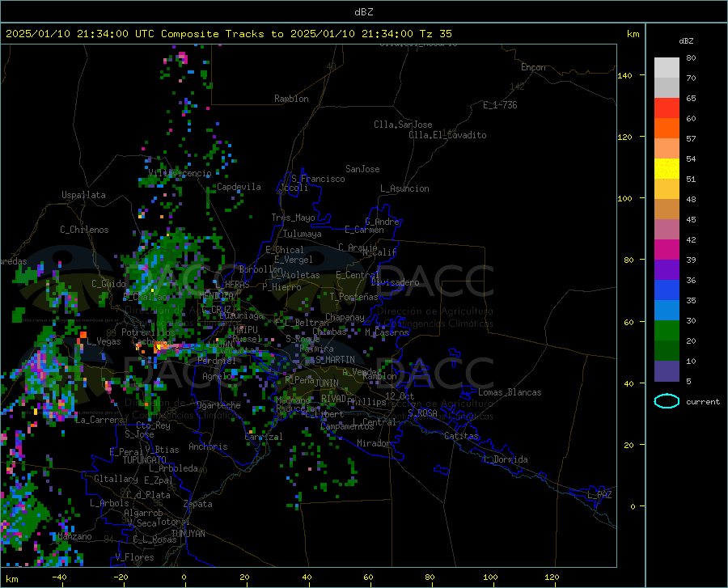The height and width of the screenshot is (588, 728).
Task: Click the L_Asuncion label
Action: [x=404, y=189]
